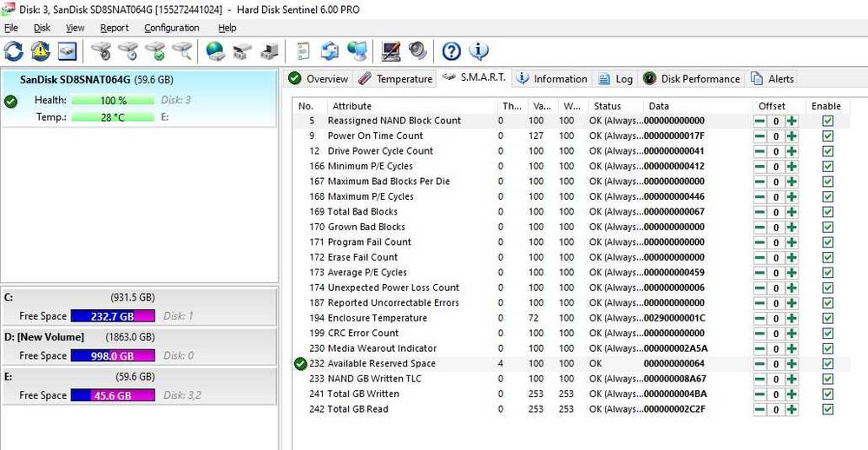Sort by the Attribute column header
The height and width of the screenshot is (450, 868).
(412, 106)
